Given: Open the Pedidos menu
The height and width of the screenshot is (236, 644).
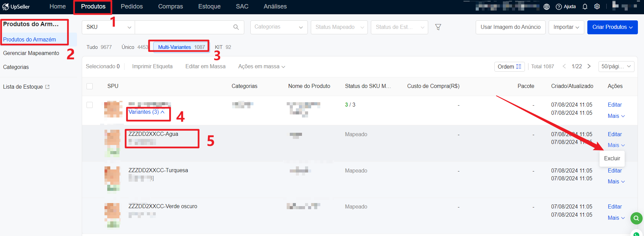Looking at the screenshot, I should (132, 6).
